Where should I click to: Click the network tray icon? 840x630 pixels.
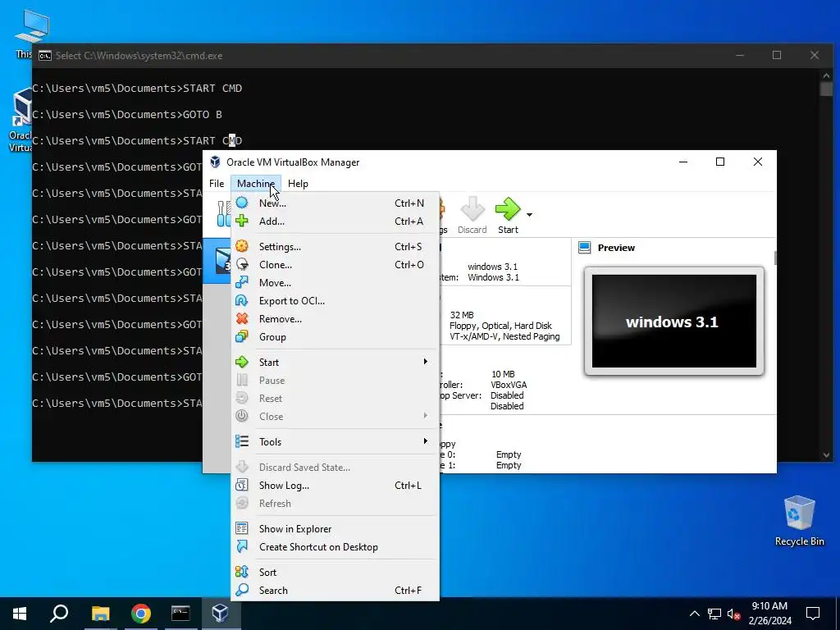tap(714, 614)
